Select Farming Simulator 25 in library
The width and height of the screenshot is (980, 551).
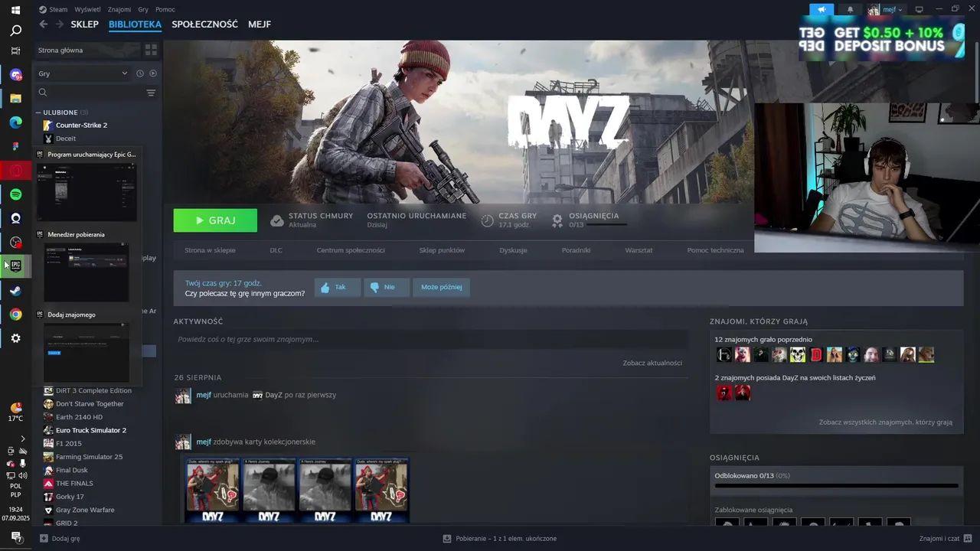point(89,457)
